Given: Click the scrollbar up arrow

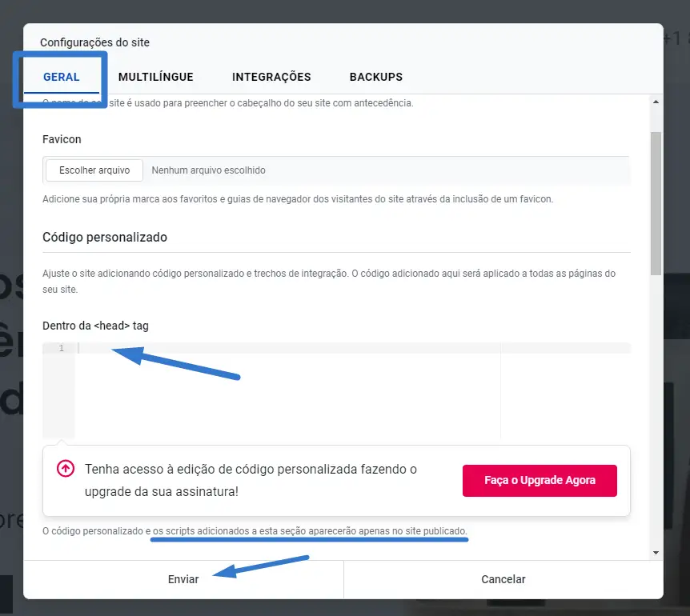Looking at the screenshot, I should (656, 102).
